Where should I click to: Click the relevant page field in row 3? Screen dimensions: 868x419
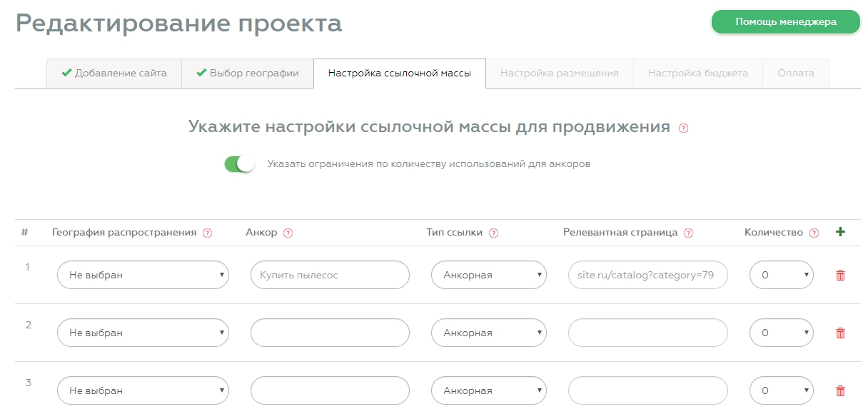coord(648,390)
